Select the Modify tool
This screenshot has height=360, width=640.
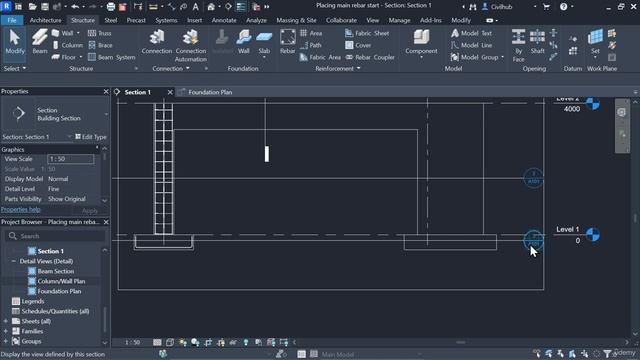point(15,42)
